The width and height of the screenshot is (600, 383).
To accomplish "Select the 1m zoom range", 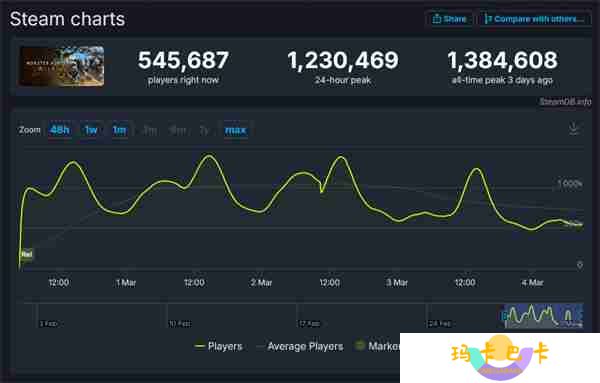I will coord(119,130).
